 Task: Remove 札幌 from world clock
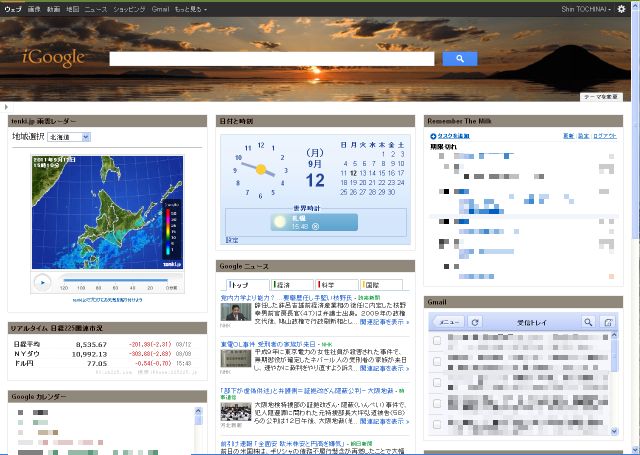[x=315, y=226]
